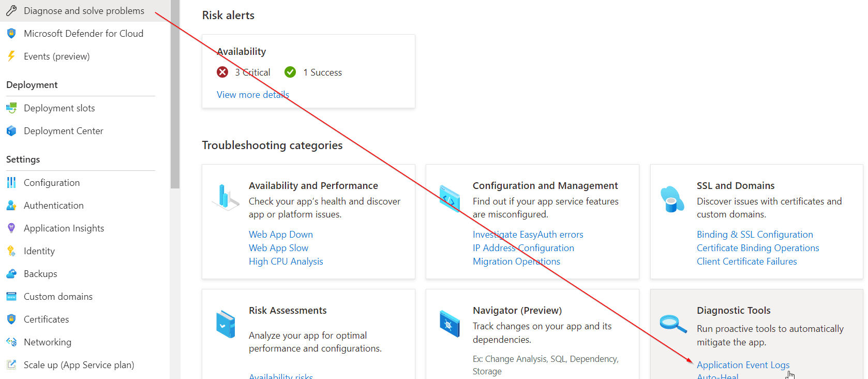The image size is (868, 379).
Task: Click the Identity keys icon
Action: (x=11, y=251)
